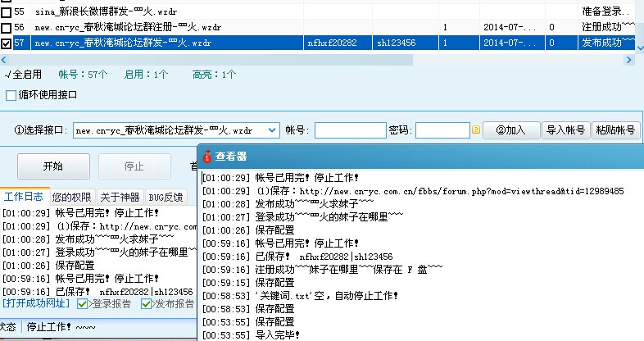The width and height of the screenshot is (644, 341).
Task: Open the 关于神器 tab
Action: tap(120, 198)
